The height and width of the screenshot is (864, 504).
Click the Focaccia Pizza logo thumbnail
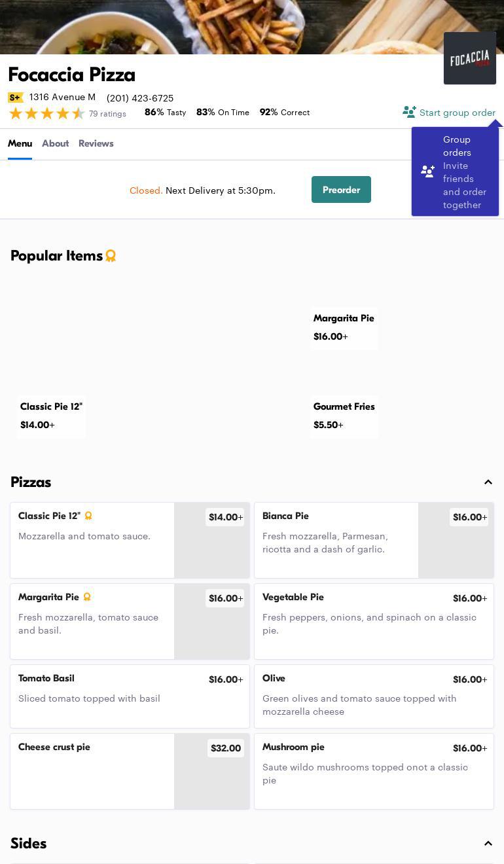(469, 58)
